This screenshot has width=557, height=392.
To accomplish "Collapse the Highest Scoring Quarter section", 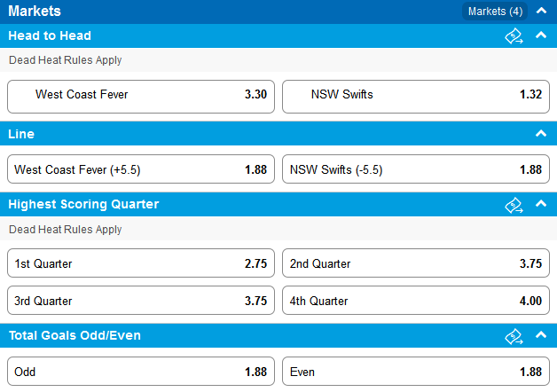I will click(x=541, y=203).
